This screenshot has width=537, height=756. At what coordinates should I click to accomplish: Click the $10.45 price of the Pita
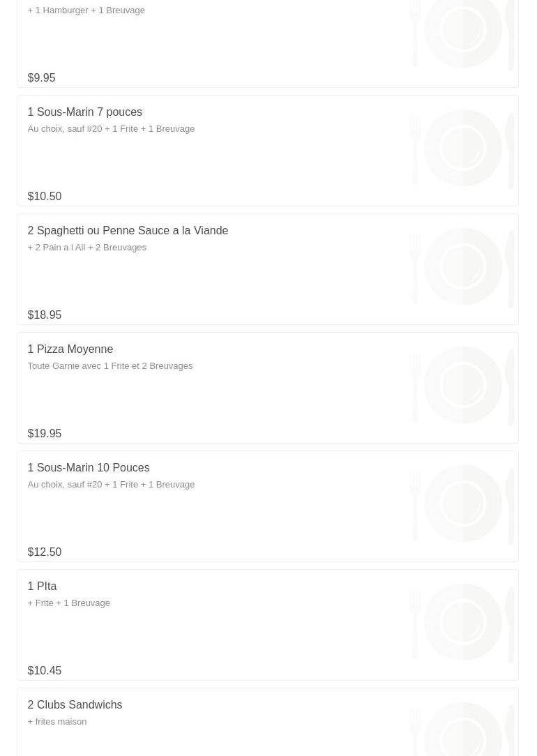[x=44, y=671]
